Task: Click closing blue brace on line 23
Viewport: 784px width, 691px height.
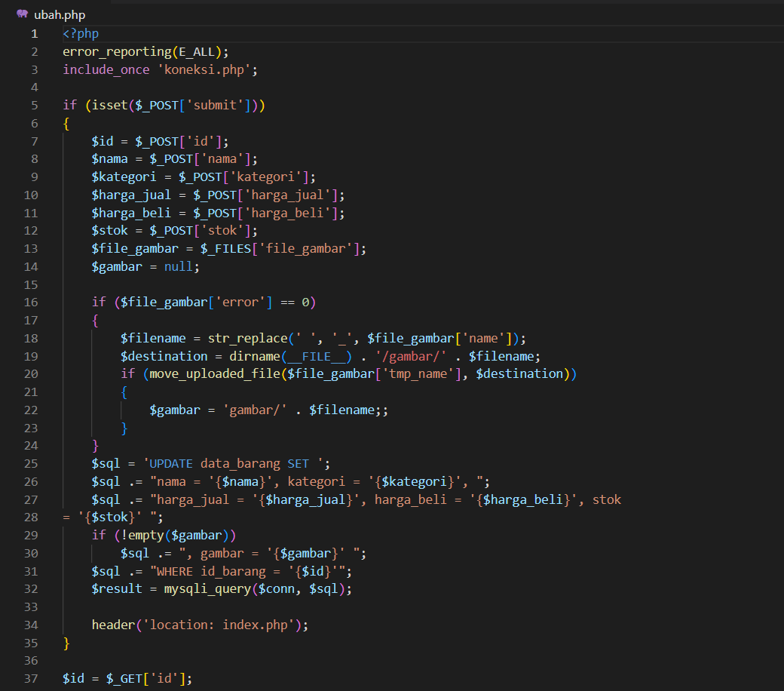Action: 124,428
